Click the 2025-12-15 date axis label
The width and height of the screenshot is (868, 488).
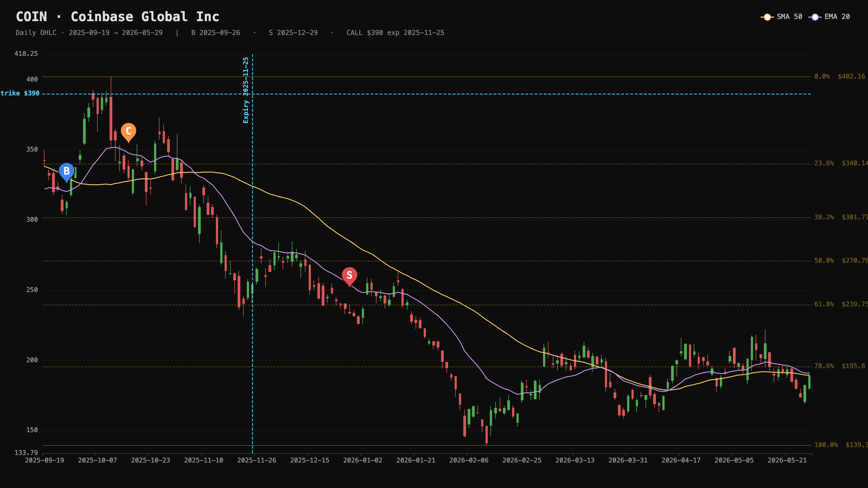[310, 460]
